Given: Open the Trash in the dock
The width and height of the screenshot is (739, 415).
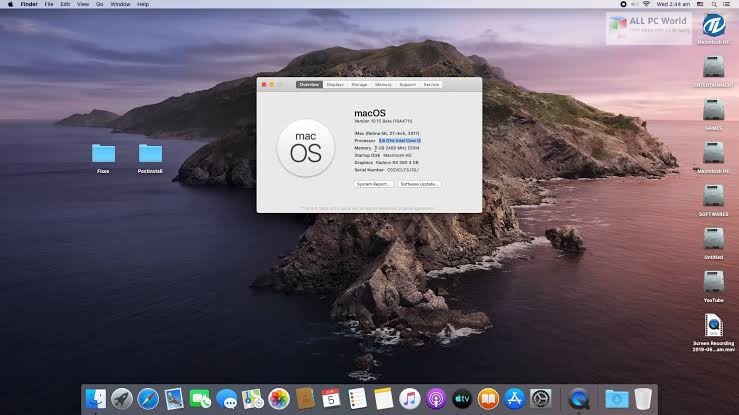Looking at the screenshot, I should (x=643, y=399).
